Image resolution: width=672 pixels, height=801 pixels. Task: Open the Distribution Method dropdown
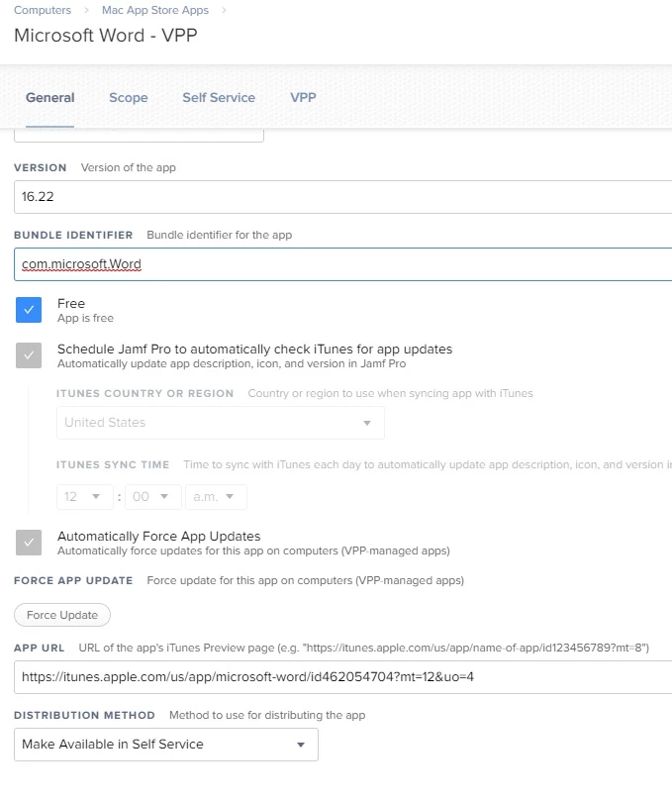coord(166,745)
